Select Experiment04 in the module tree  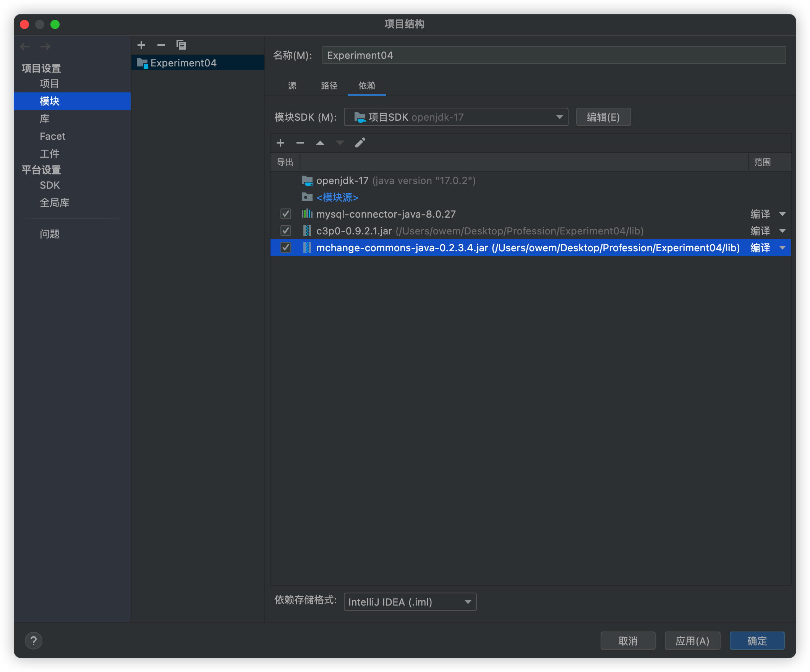pyautogui.click(x=198, y=63)
